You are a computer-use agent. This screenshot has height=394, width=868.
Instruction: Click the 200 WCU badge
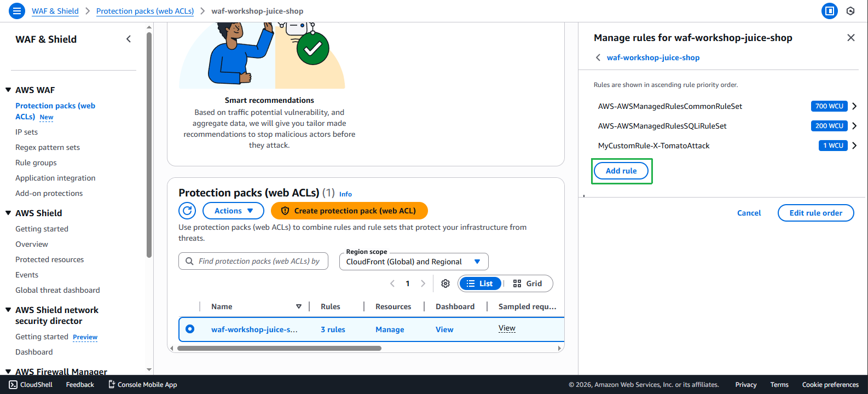click(829, 126)
